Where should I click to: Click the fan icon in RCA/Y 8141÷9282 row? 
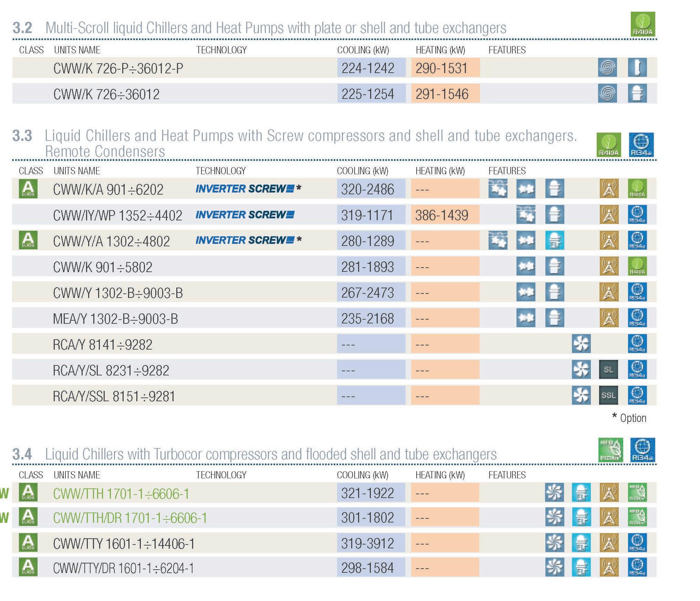pyautogui.click(x=581, y=344)
